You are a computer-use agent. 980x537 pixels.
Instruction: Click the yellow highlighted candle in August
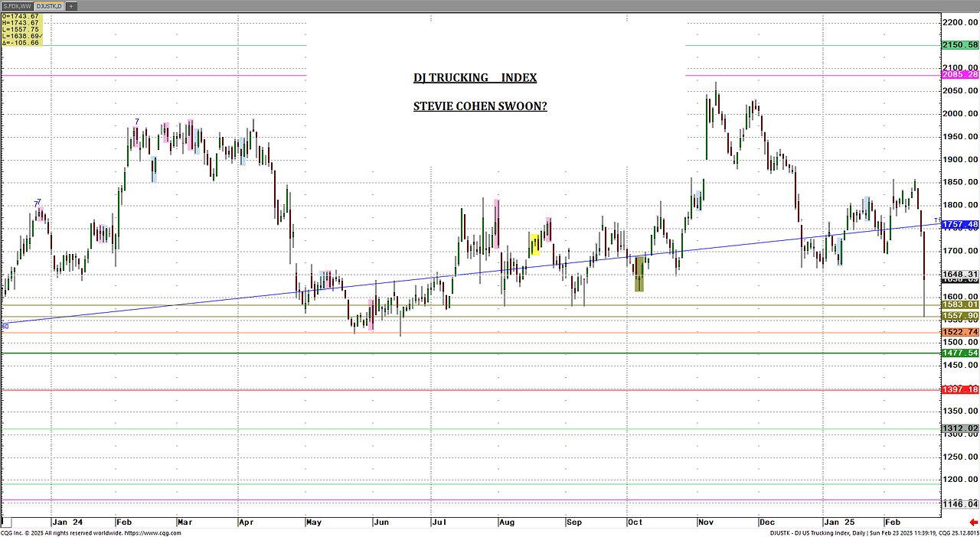click(534, 245)
